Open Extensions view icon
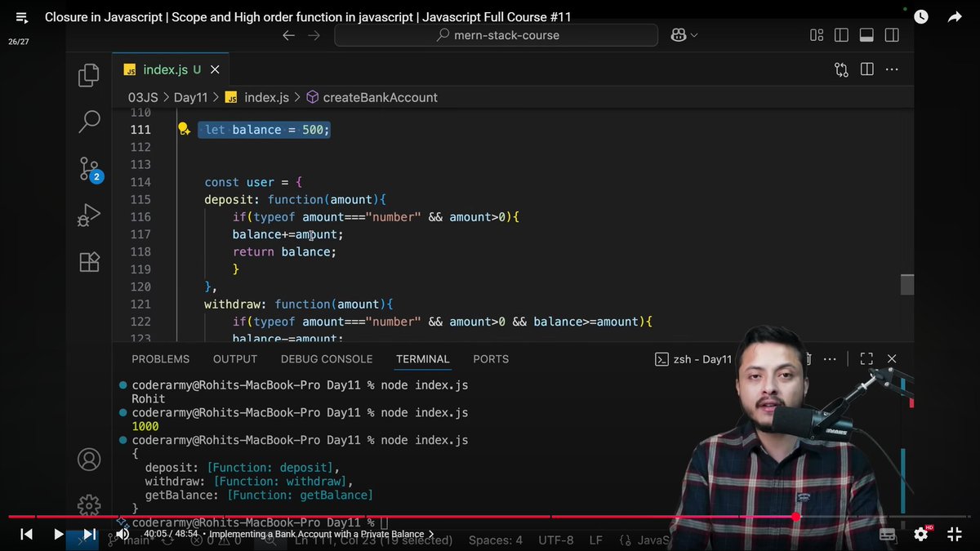The height and width of the screenshot is (551, 980). tap(89, 262)
